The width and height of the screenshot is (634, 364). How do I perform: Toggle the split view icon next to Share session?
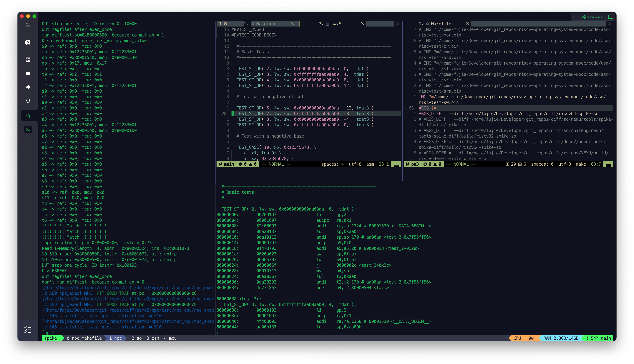tap(610, 17)
